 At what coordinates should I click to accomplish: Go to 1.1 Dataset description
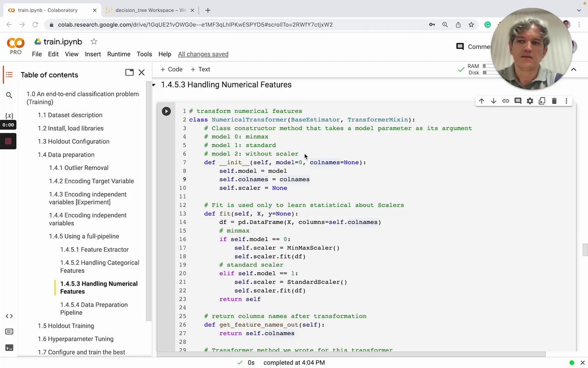pos(70,115)
